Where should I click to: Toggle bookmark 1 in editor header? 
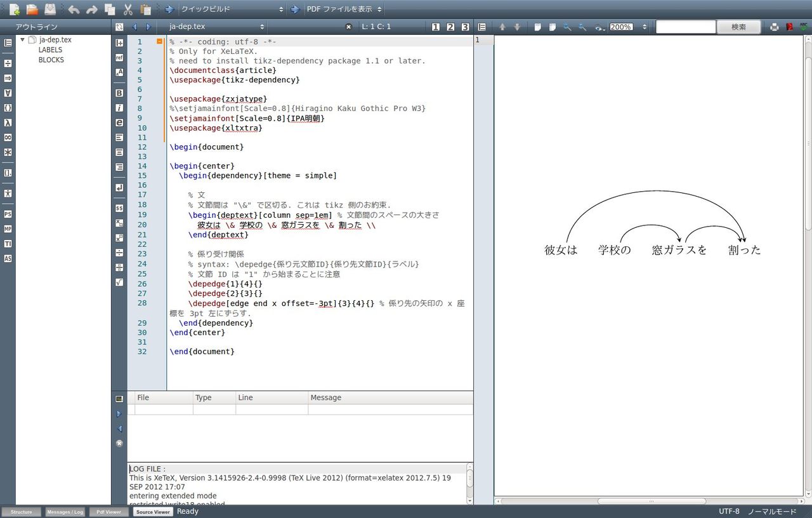[x=435, y=27]
